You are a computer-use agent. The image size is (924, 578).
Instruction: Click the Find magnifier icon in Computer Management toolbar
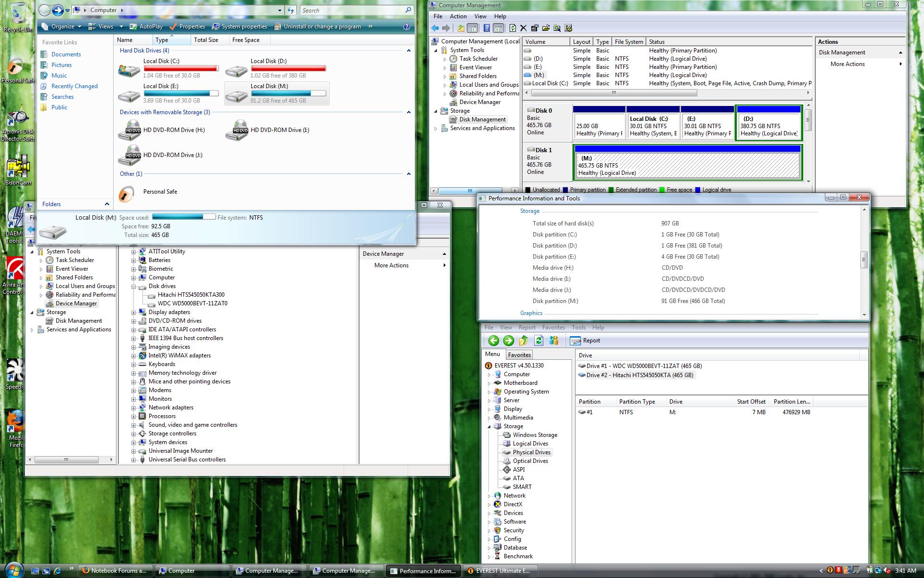pos(557,28)
